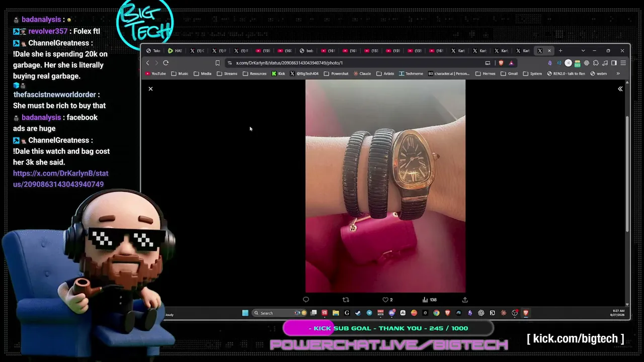Open the REN2.0 bookmark
This screenshot has height=362, width=644.
pos(566,73)
